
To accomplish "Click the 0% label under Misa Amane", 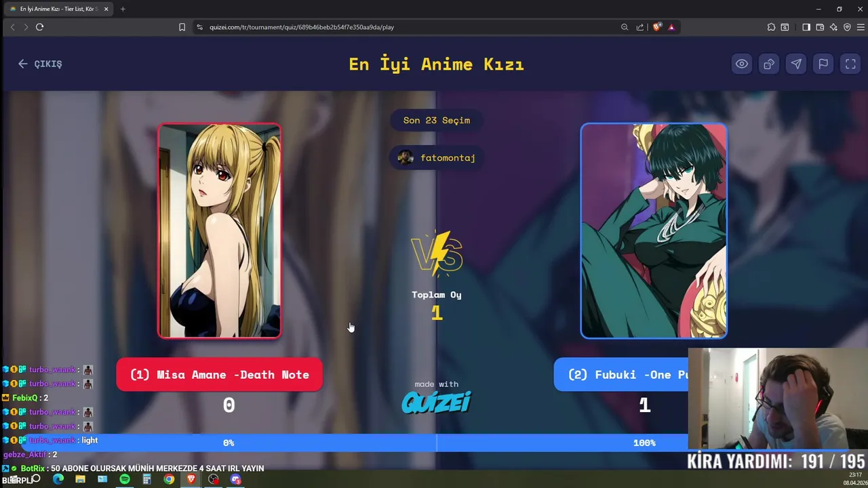I will (x=229, y=443).
